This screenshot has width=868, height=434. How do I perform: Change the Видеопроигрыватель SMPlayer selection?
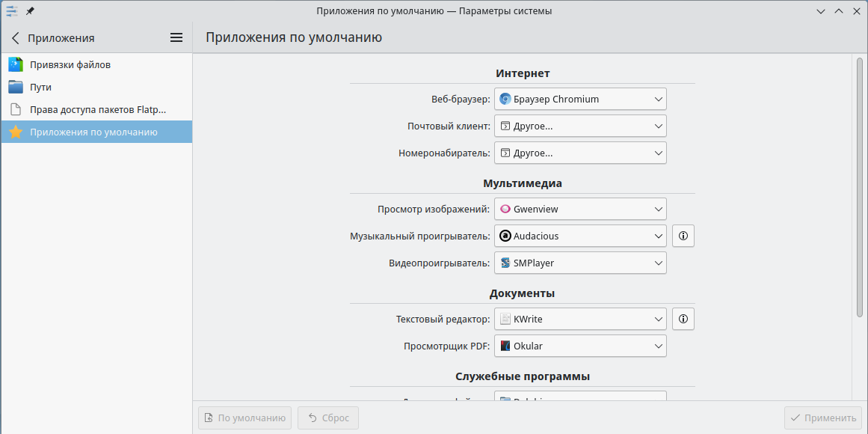click(x=580, y=263)
